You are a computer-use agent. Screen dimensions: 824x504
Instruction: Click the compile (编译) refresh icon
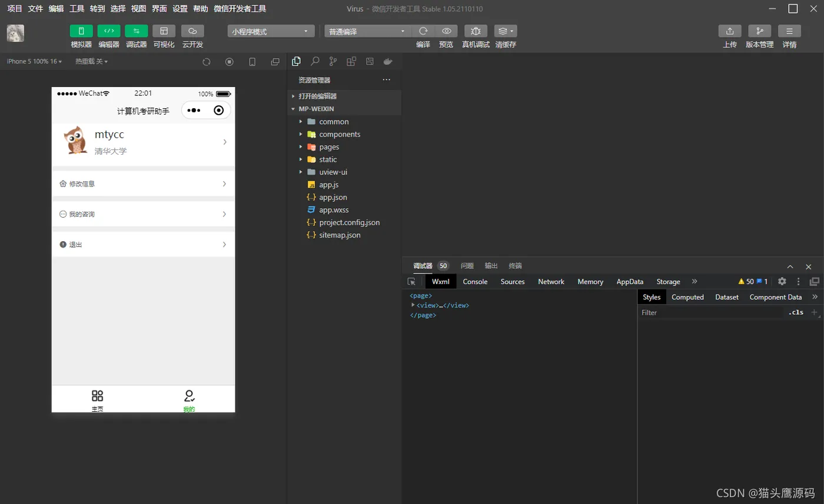pyautogui.click(x=423, y=31)
